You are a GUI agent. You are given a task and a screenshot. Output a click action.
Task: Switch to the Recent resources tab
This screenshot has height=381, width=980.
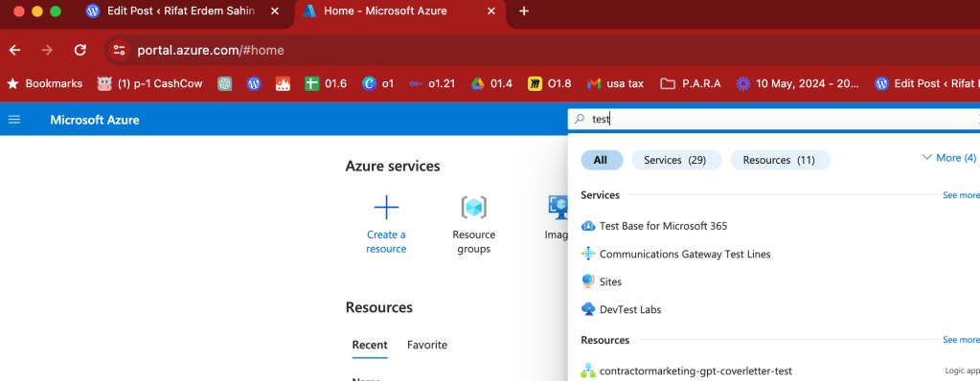370,345
